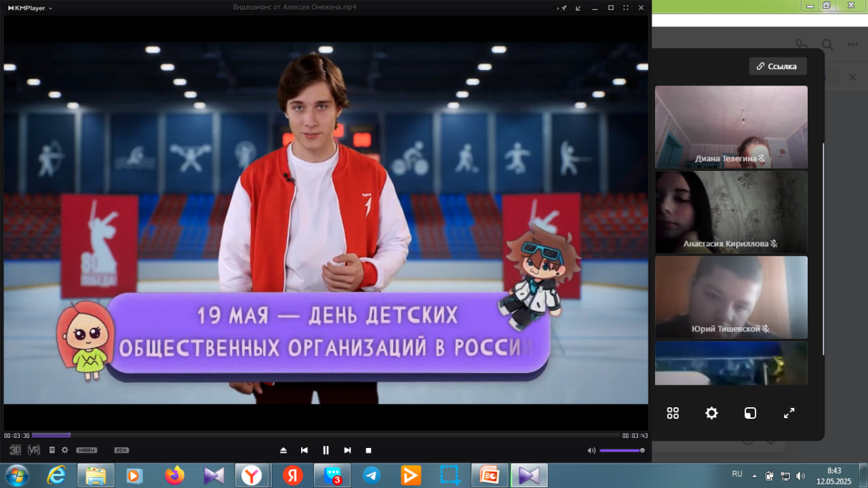This screenshot has height=488, width=868.
Task: Stop playback in KMPlayer
Action: 368,450
